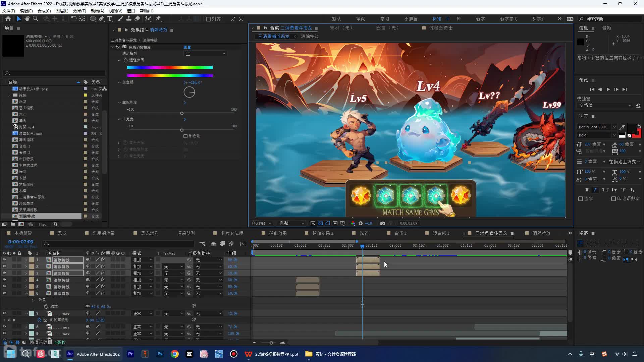Screen dimensions: 644x362
Task: Toggle Hue/Saturation effect fx switch
Action: [117, 47]
